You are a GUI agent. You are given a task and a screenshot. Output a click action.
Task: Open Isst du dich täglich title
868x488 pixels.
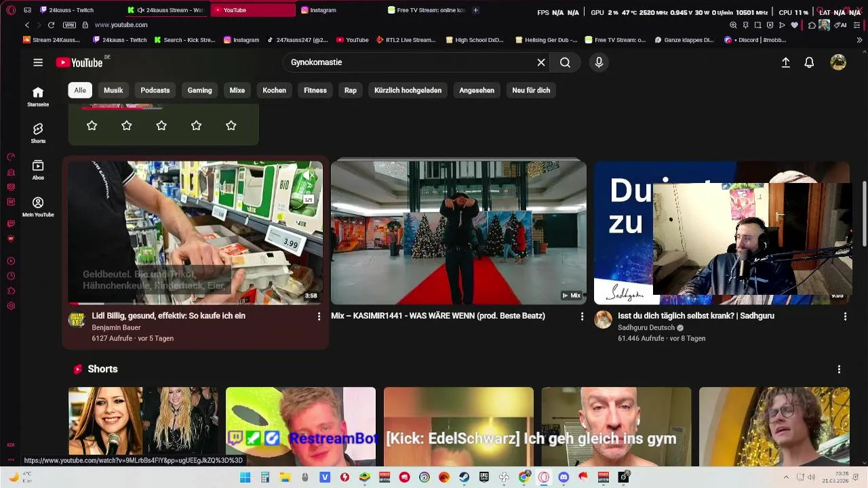click(x=696, y=316)
